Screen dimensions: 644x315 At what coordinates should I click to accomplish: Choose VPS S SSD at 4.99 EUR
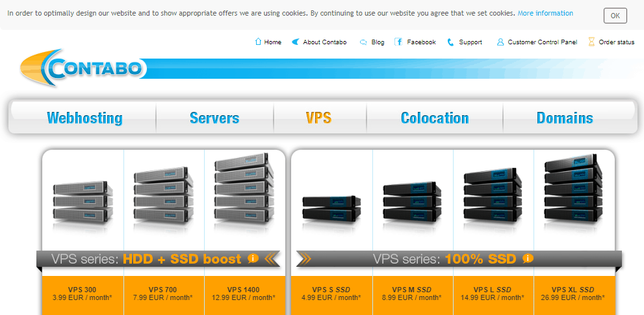tap(331, 294)
